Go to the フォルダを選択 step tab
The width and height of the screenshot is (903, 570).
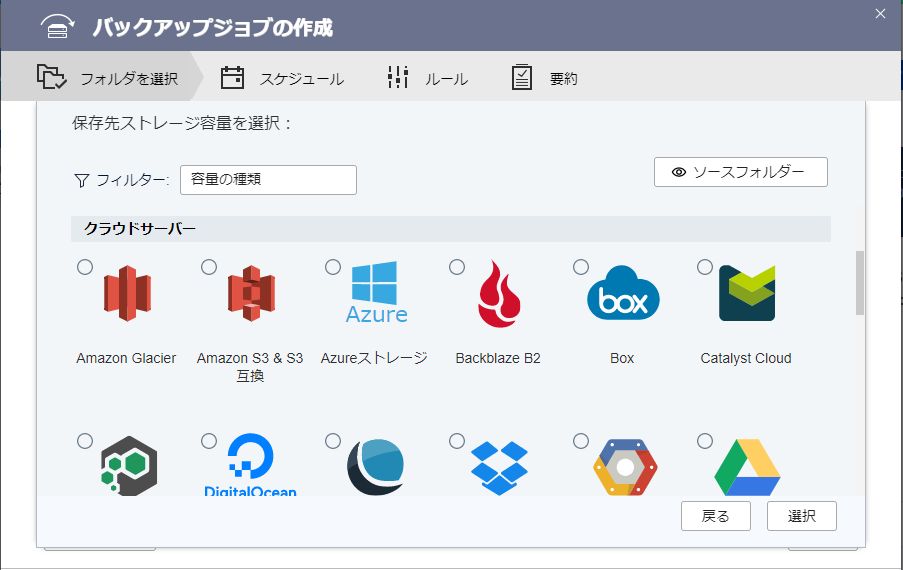click(103, 77)
